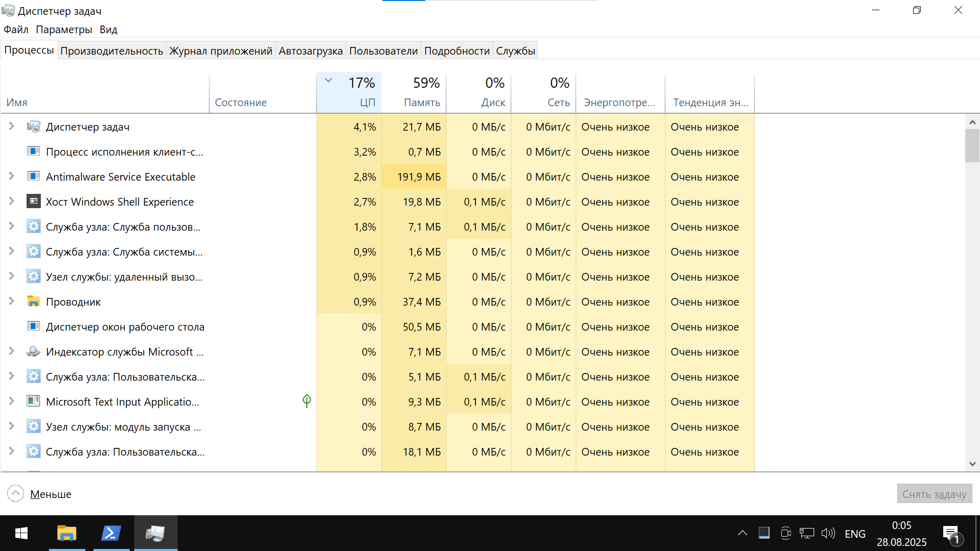
Task: Click the Microsoft indexer service icon
Action: pyautogui.click(x=33, y=352)
